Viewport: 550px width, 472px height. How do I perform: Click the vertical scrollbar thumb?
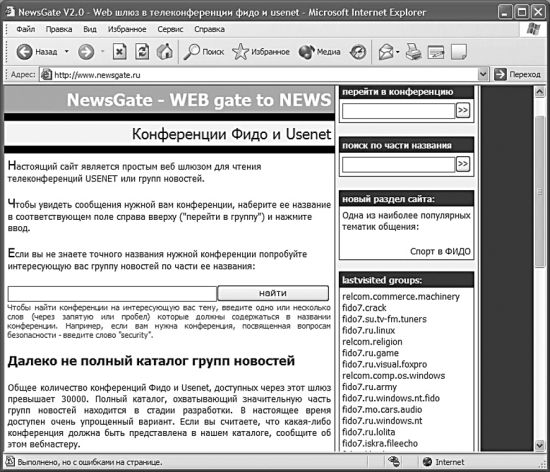pos(540,191)
